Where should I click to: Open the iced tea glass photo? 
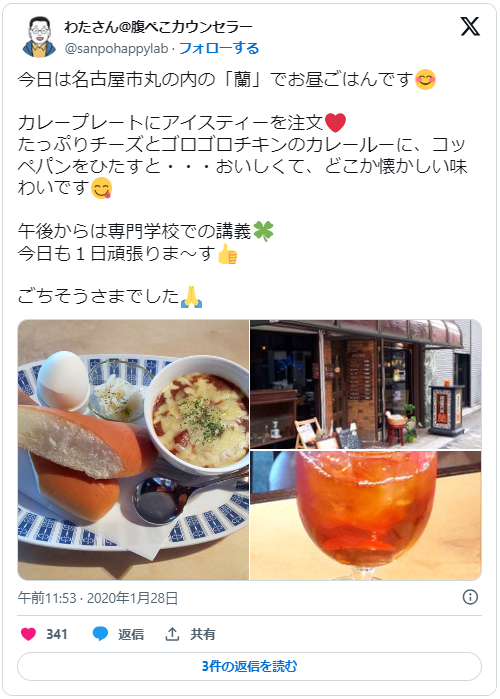(x=365, y=515)
